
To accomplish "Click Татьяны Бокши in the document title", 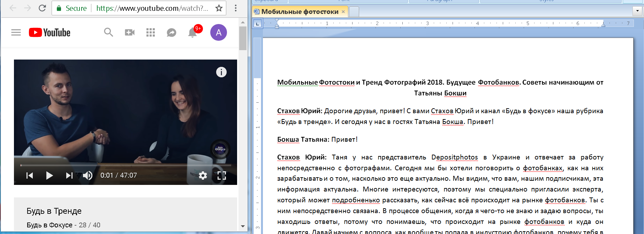I will [x=440, y=93].
